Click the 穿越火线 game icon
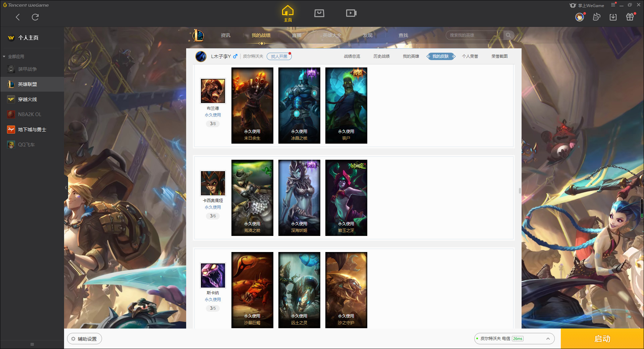Image resolution: width=644 pixels, height=349 pixels. (11, 99)
